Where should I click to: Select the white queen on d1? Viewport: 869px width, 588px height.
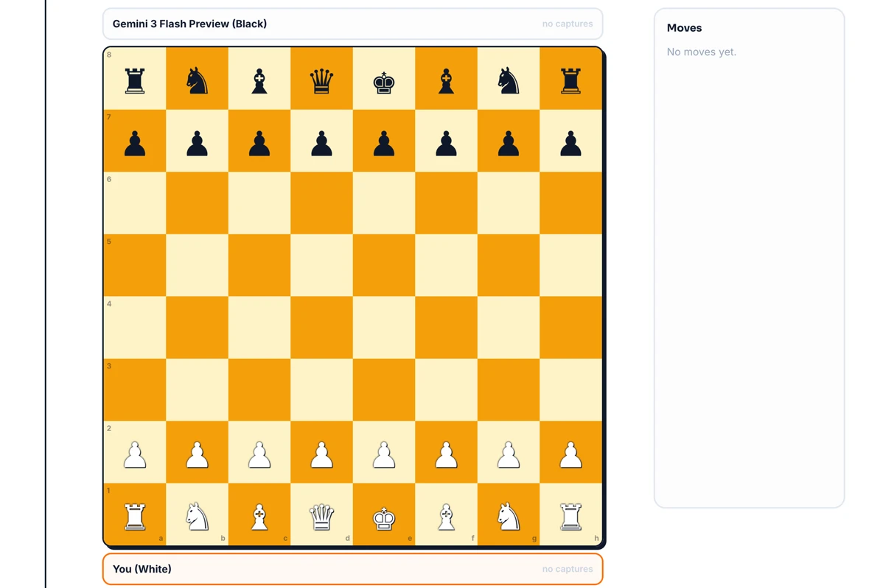[321, 517]
